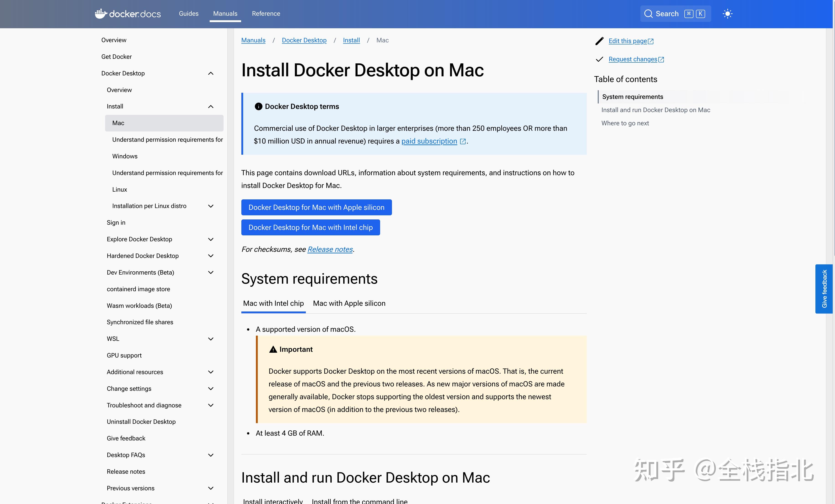Click the warning triangle icon beside Important
The height and width of the screenshot is (504, 835).
[273, 349]
